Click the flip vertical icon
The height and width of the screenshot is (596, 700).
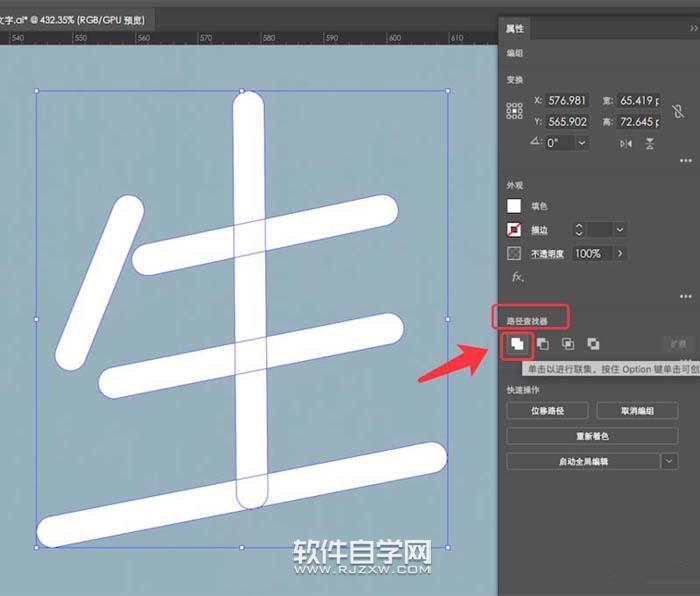[650, 144]
